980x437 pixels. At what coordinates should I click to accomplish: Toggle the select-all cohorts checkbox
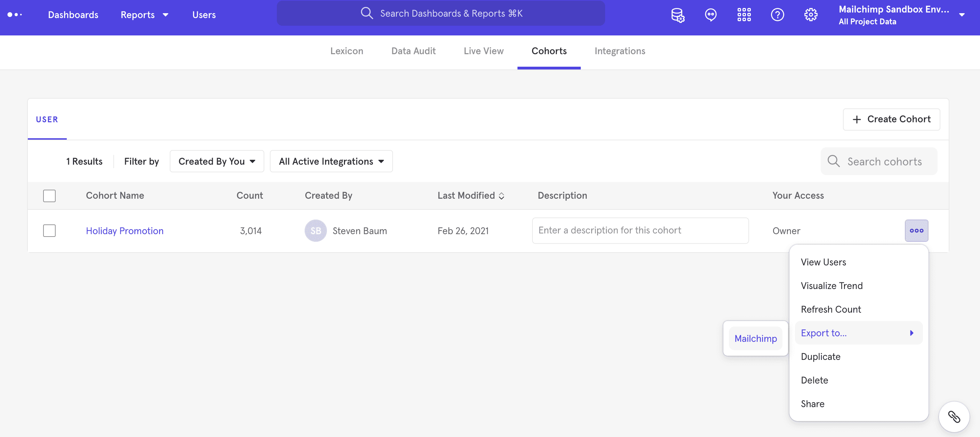[49, 196]
